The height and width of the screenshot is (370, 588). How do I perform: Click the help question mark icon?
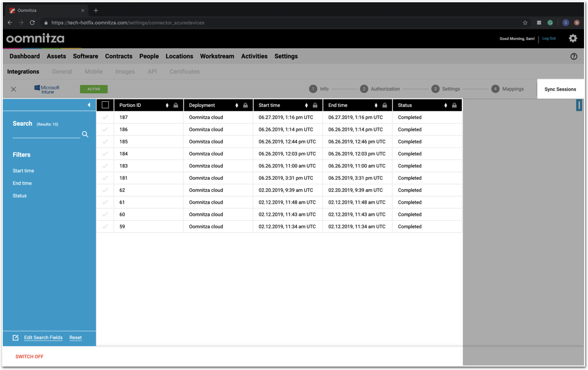point(573,56)
